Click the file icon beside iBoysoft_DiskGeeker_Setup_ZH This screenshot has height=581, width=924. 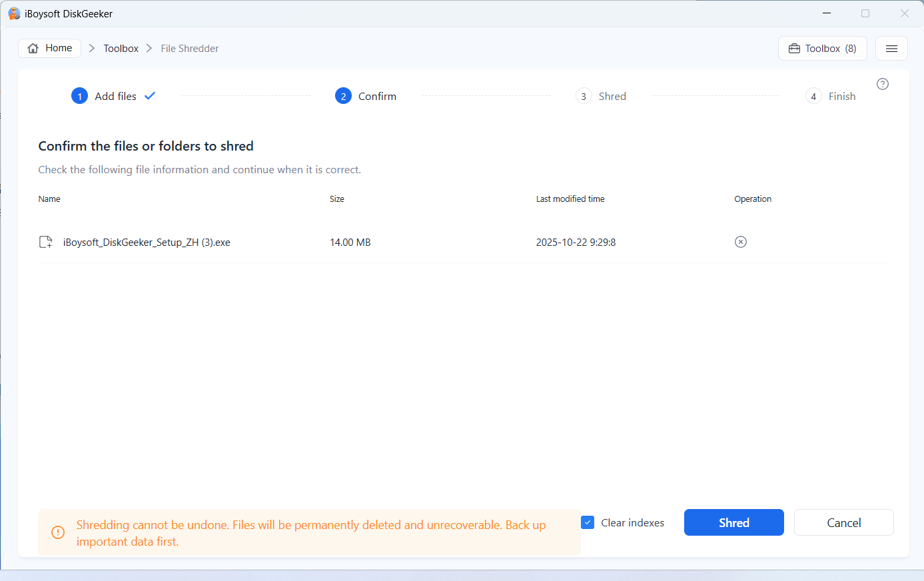[45, 242]
